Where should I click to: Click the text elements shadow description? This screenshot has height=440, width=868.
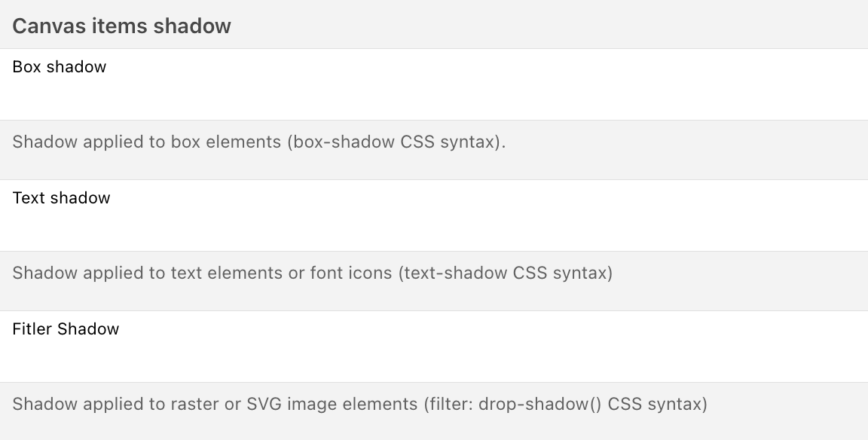click(312, 273)
